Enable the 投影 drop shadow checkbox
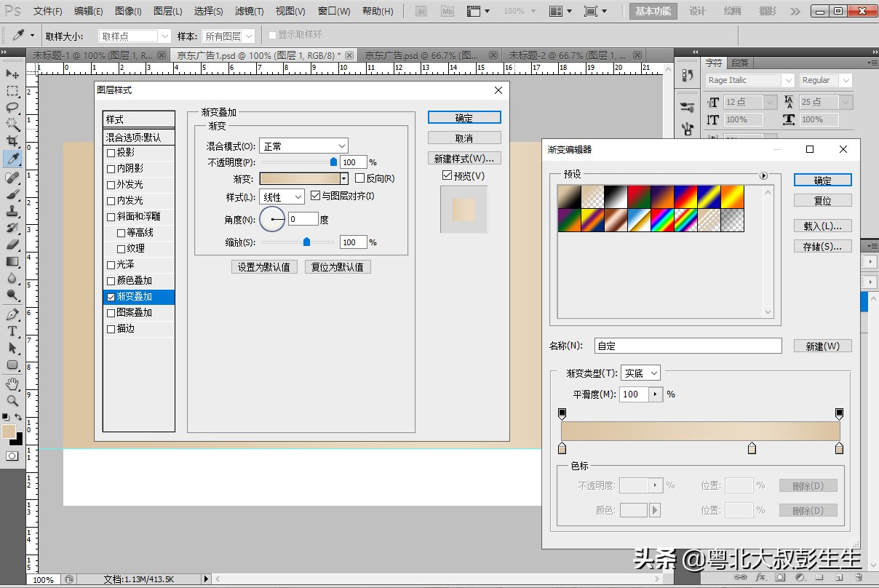Viewport: 879px width, 588px height. click(x=111, y=153)
